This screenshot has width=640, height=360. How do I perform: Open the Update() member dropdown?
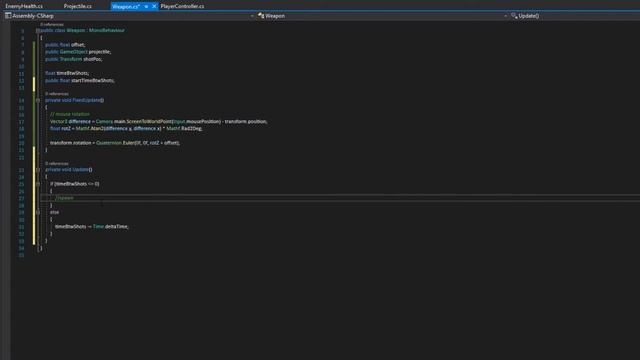528,16
